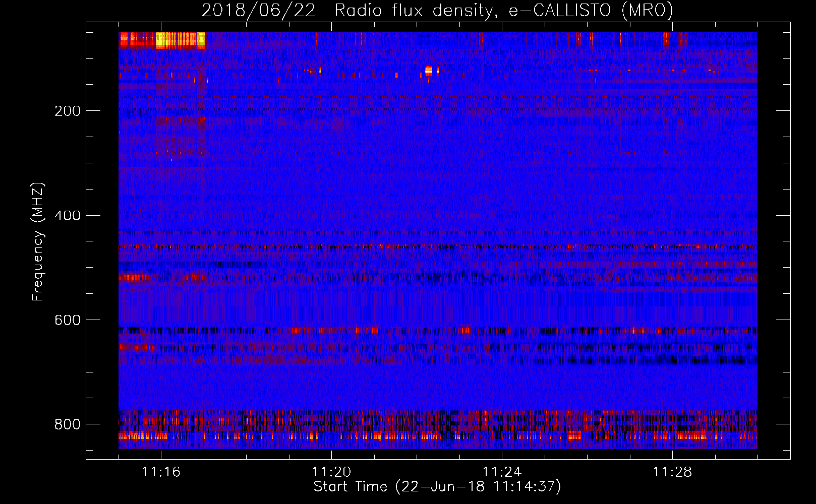Click the date '2018/06/22' in the title
Viewport: 816px width, 504px height.
259,10
